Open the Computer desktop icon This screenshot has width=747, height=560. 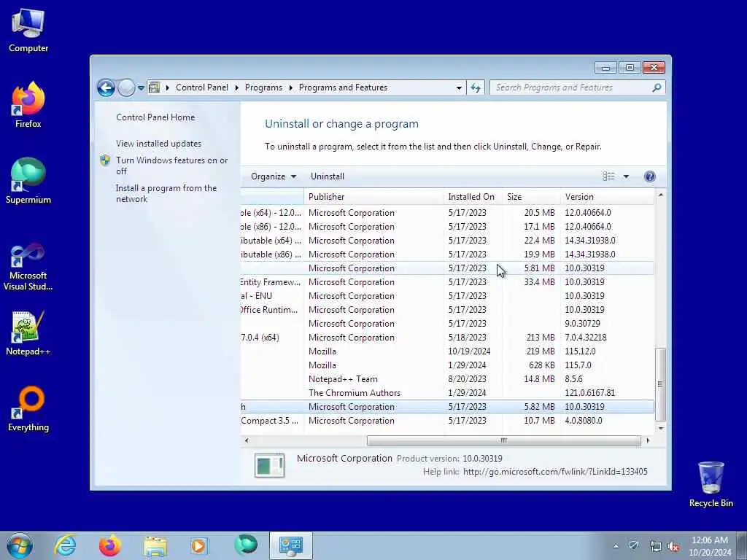click(x=28, y=31)
